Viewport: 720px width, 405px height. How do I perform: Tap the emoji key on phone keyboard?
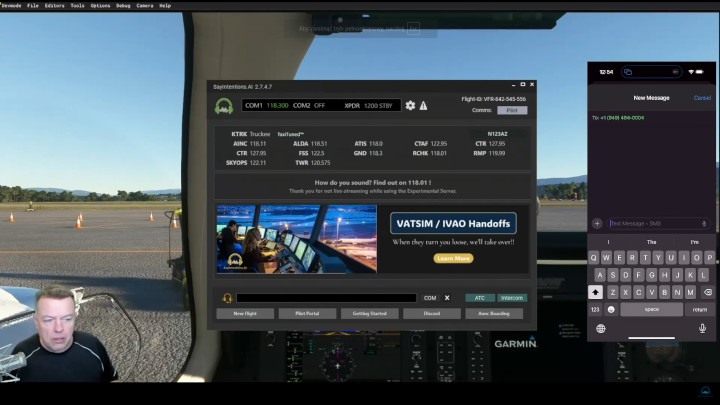(611, 309)
